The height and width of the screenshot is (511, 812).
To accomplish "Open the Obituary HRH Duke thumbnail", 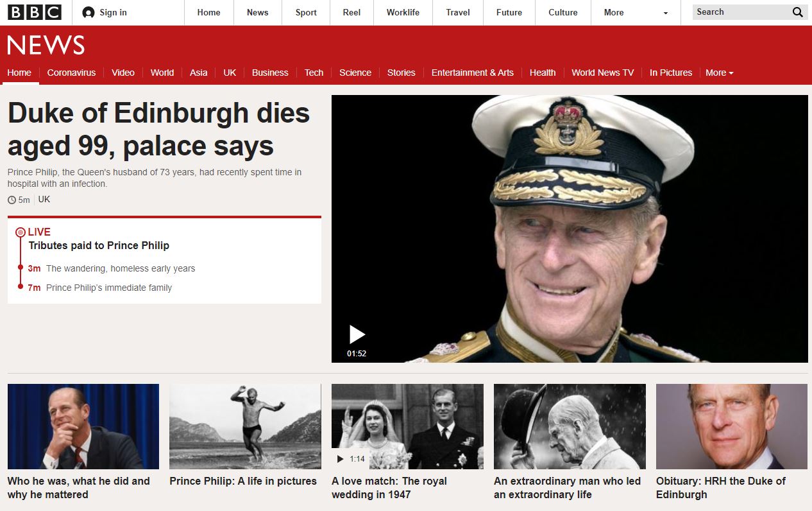I will coord(731,426).
